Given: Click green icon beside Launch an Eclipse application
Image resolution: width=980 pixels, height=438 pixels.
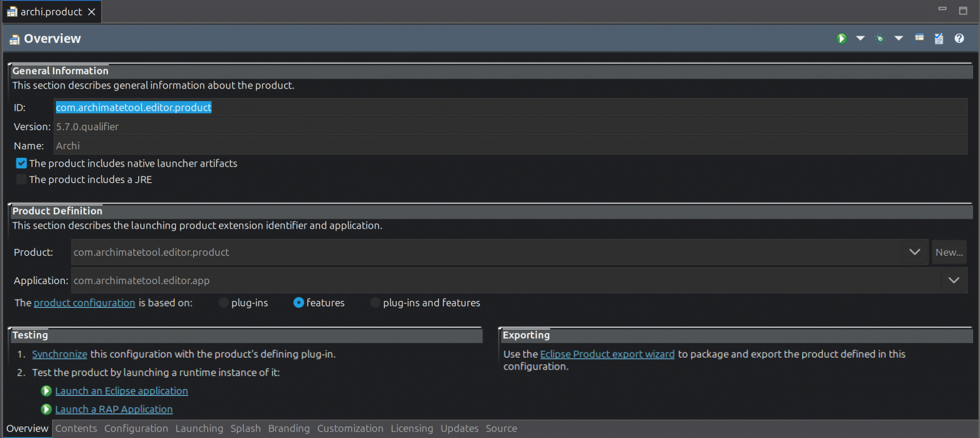Looking at the screenshot, I should click(46, 391).
